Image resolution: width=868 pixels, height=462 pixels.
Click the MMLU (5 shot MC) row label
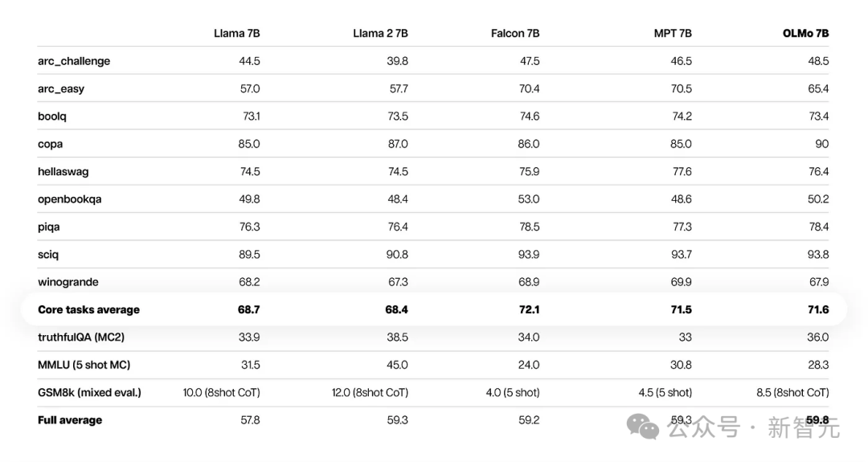click(84, 365)
